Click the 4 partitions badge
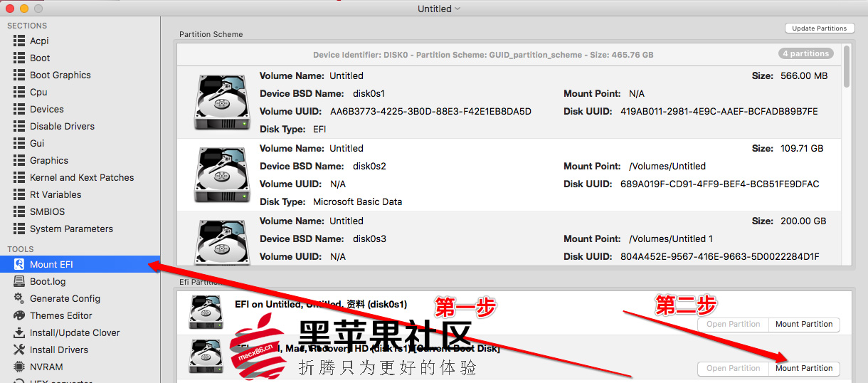Image resolution: width=868 pixels, height=383 pixels. coord(805,53)
